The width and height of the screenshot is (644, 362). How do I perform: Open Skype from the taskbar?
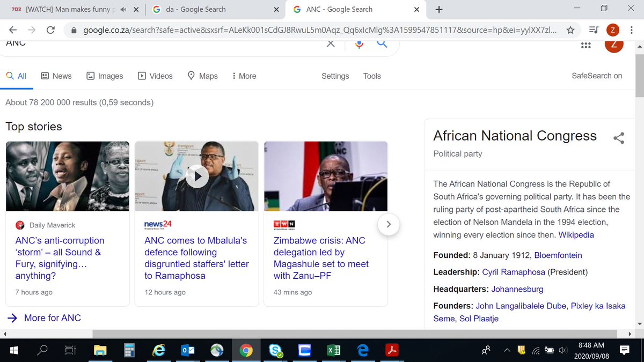point(277,350)
